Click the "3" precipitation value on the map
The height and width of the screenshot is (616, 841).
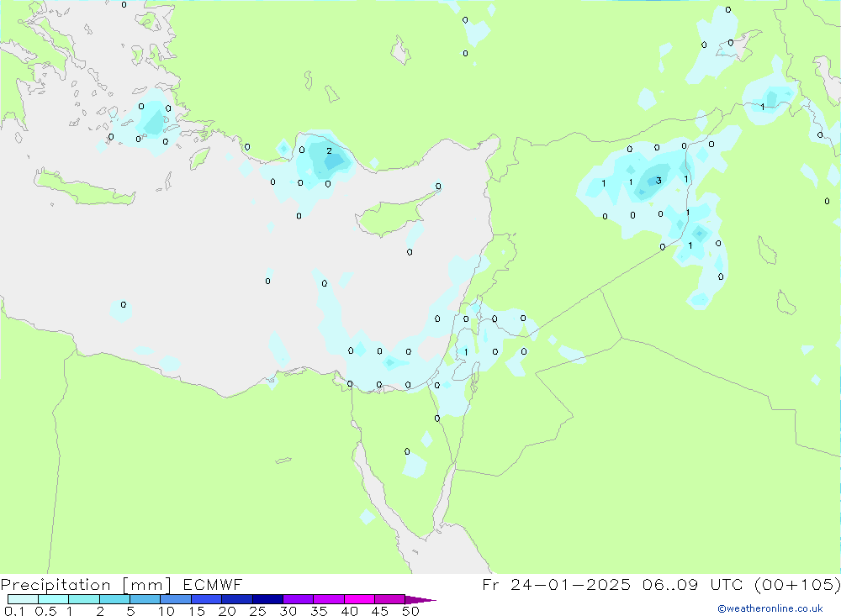pos(659,181)
